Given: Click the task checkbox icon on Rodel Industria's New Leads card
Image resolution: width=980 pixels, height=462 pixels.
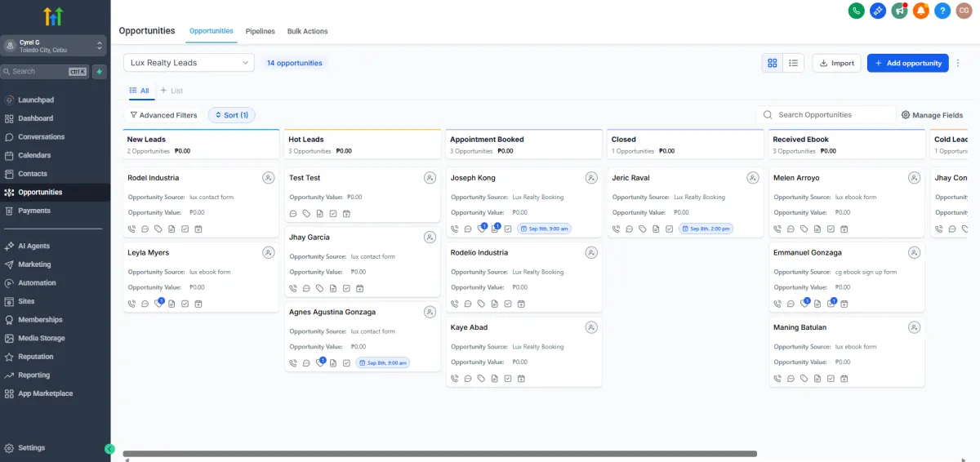Looking at the screenshot, I should click(185, 229).
